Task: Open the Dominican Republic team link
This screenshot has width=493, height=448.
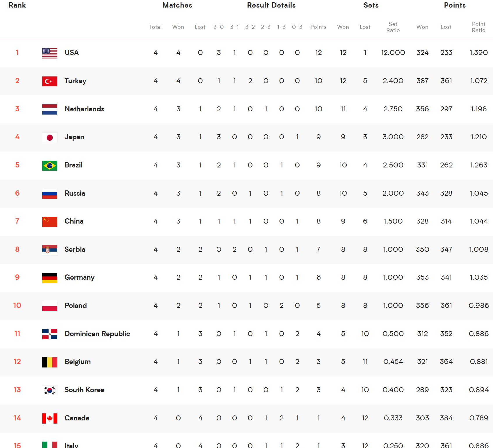Action: 97,333
